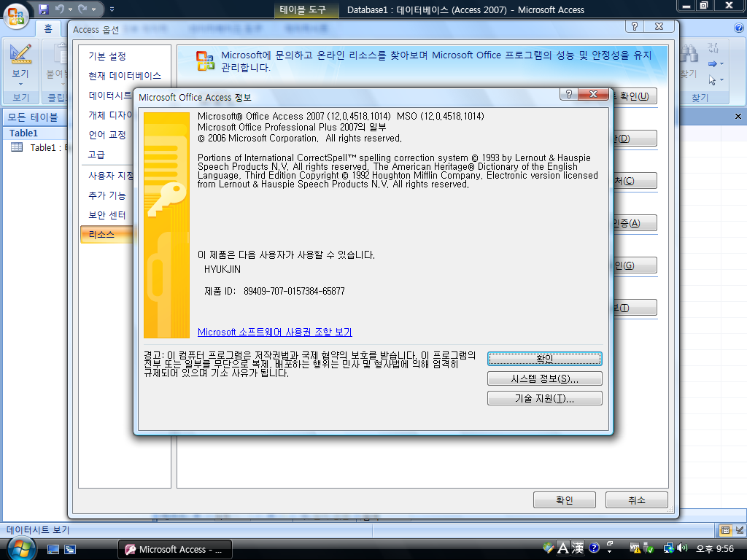
Task: Open Microsoft 소프트웨어 사용권 조항 보기 link
Action: pyautogui.click(x=275, y=332)
